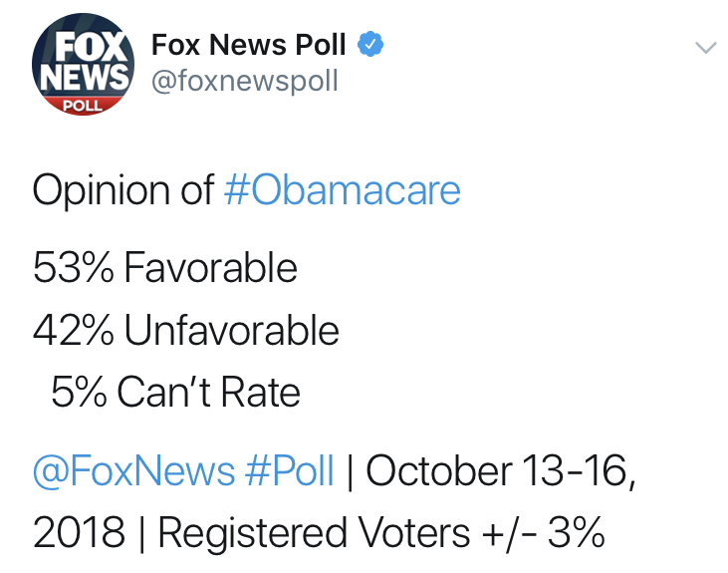This screenshot has height=573, width=728.
Task: Click the 'Registered Voters' text
Action: (315, 533)
